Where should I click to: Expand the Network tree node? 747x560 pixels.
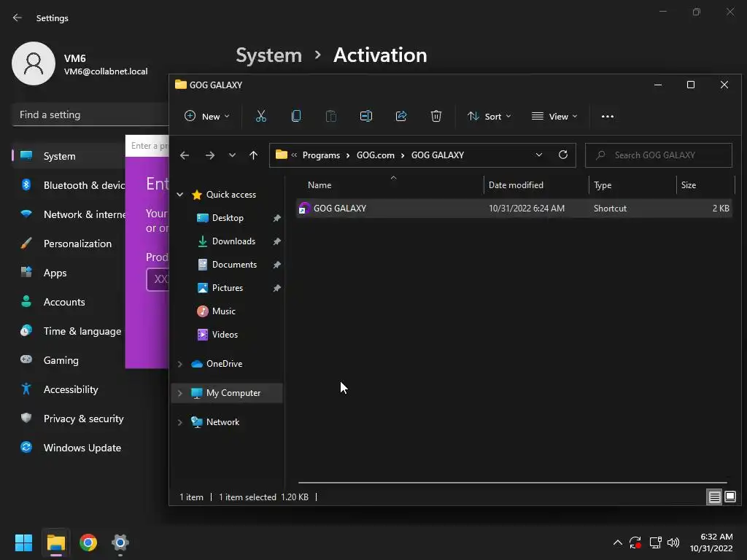pyautogui.click(x=180, y=422)
